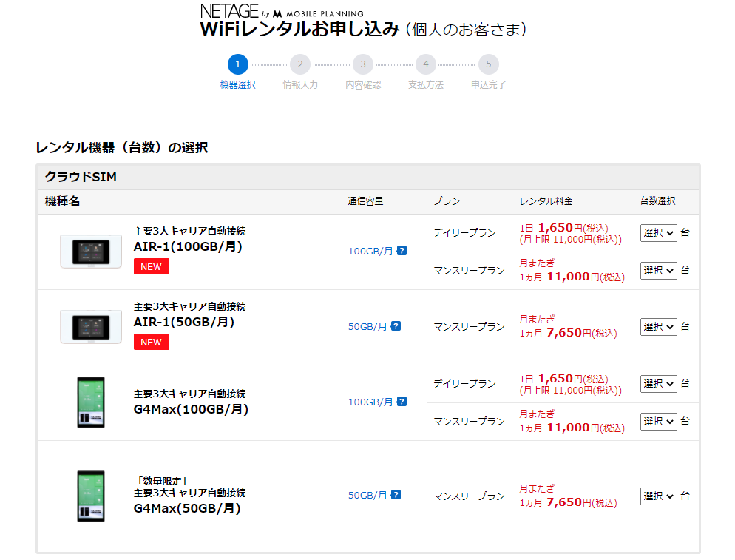
Task: Click help icon beside G4Max 100GB/月 capacity
Action: coord(402,402)
